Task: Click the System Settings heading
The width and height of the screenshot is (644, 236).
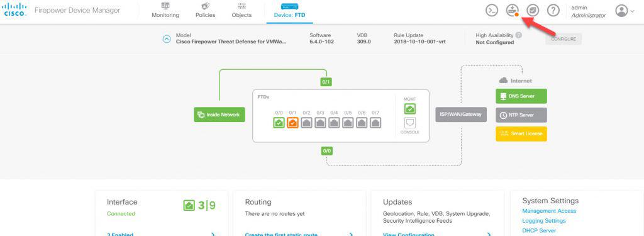Action: pos(550,201)
